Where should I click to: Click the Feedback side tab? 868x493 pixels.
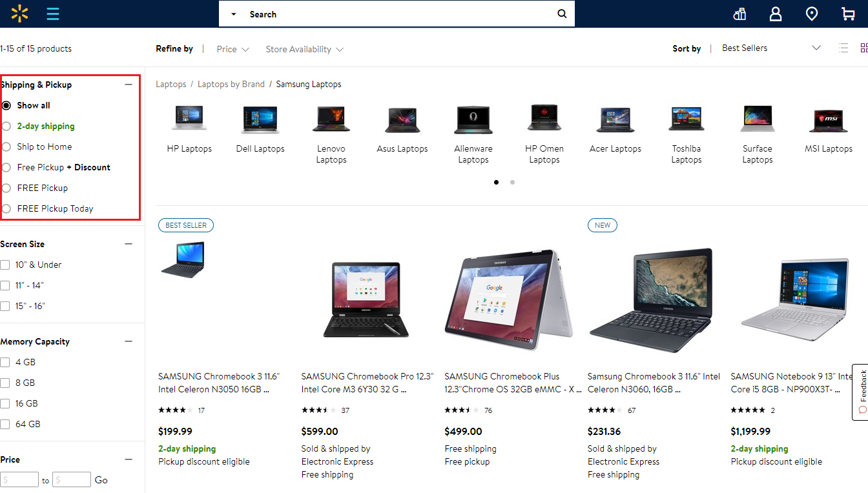[x=860, y=392]
